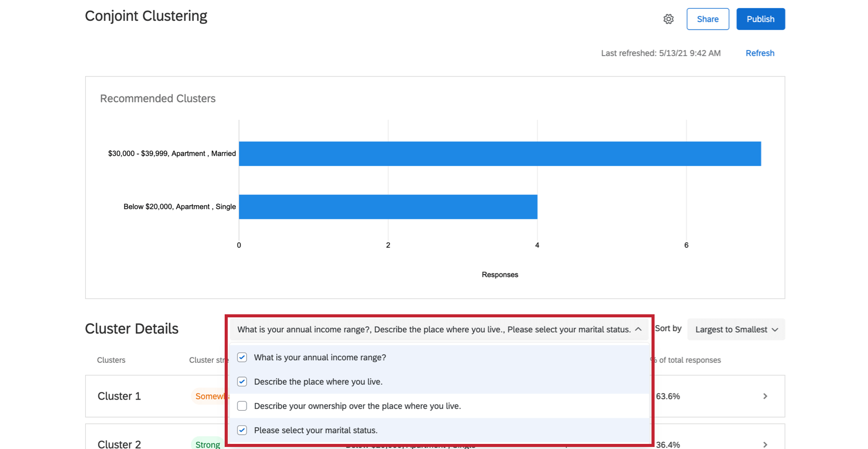Collapse the question selection dropdown

439,330
